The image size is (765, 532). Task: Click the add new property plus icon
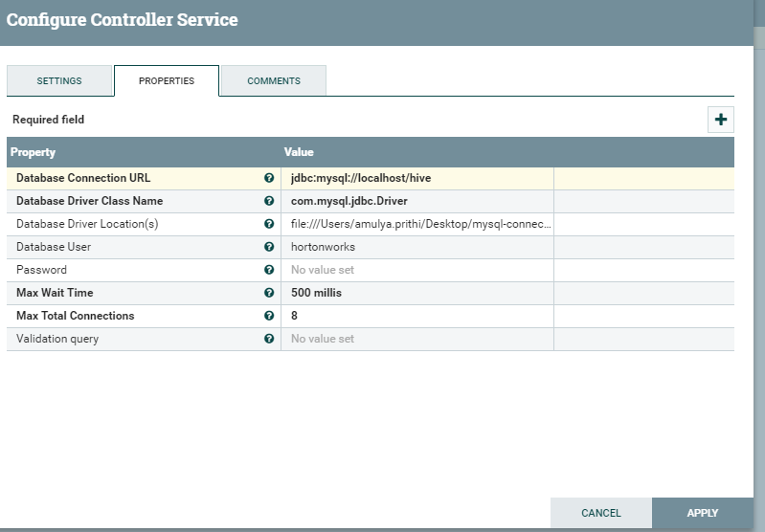pos(720,120)
